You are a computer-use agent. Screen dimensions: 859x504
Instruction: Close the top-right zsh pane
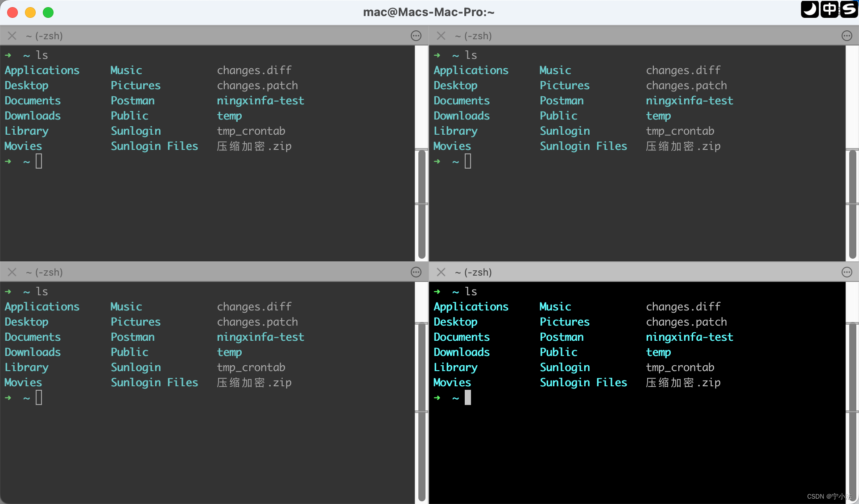(441, 36)
